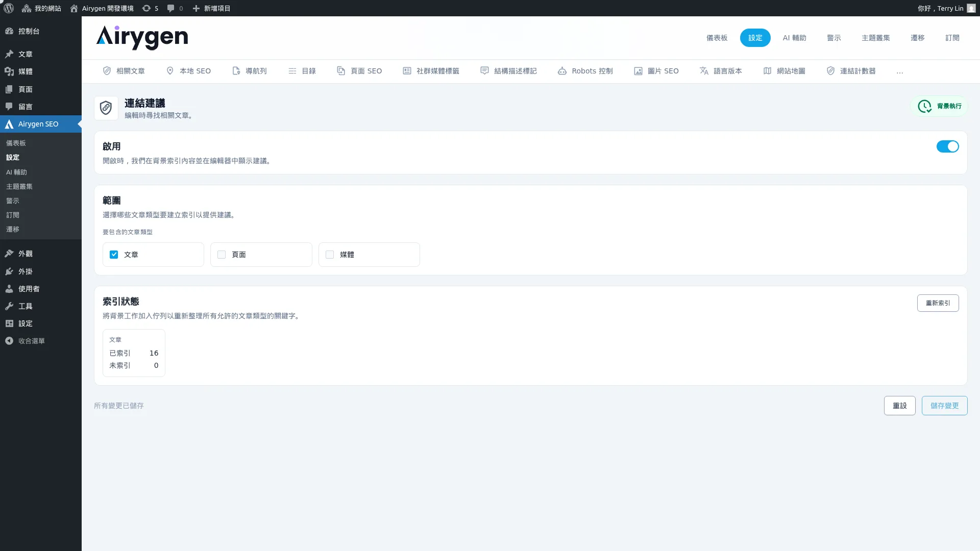Open the updates icon showing 5
The image size is (980, 551).
click(146, 8)
